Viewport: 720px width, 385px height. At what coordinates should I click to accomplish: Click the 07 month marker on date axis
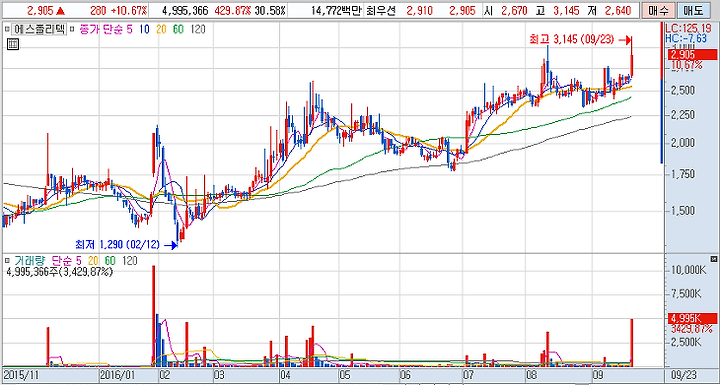[468, 374]
